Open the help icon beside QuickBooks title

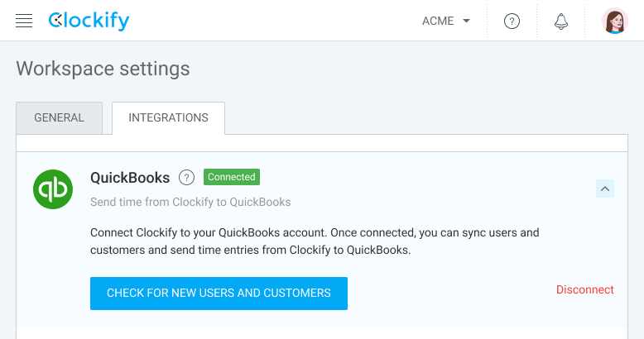pyautogui.click(x=186, y=178)
